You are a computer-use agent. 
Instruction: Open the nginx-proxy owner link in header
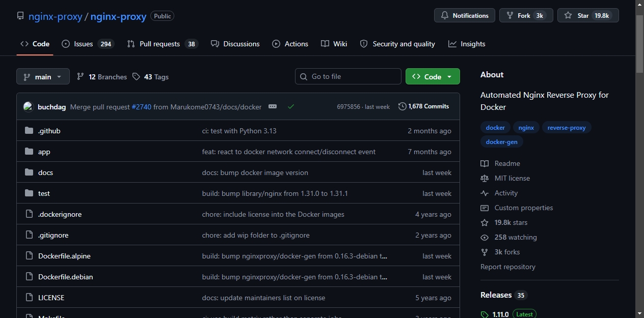point(55,16)
